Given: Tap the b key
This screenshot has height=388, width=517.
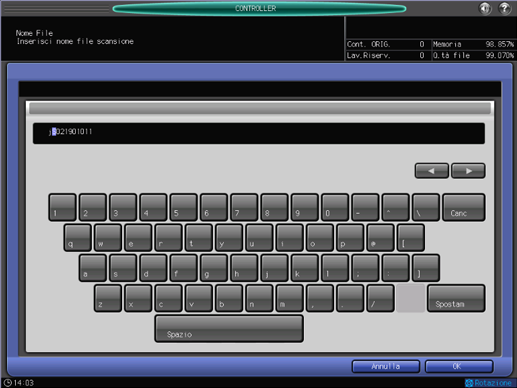Looking at the screenshot, I should click(x=229, y=298).
